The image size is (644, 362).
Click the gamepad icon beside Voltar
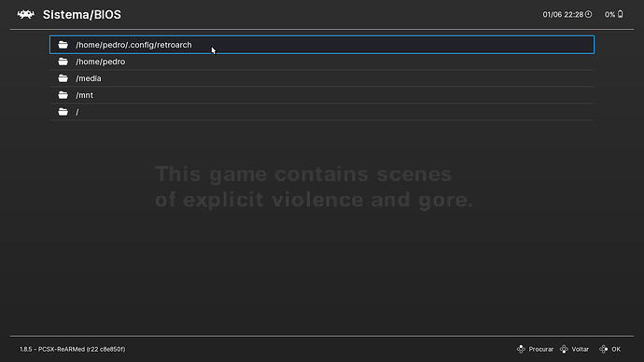[x=564, y=349]
